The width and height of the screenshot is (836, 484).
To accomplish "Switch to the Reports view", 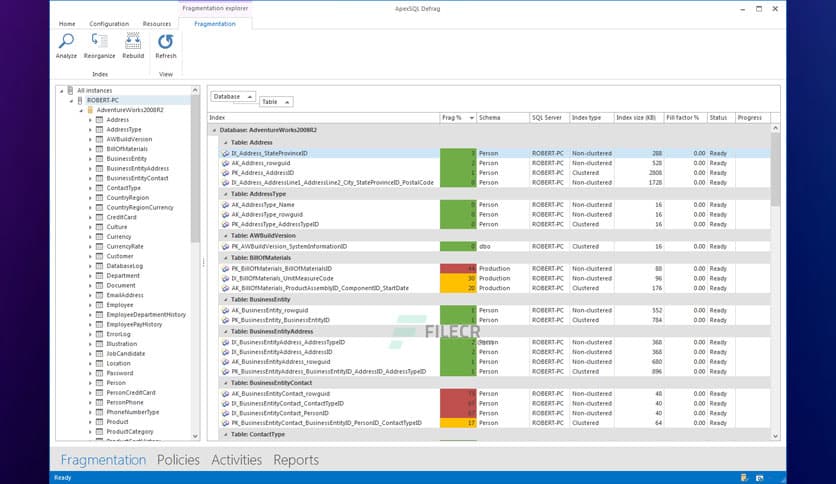I will (x=296, y=459).
